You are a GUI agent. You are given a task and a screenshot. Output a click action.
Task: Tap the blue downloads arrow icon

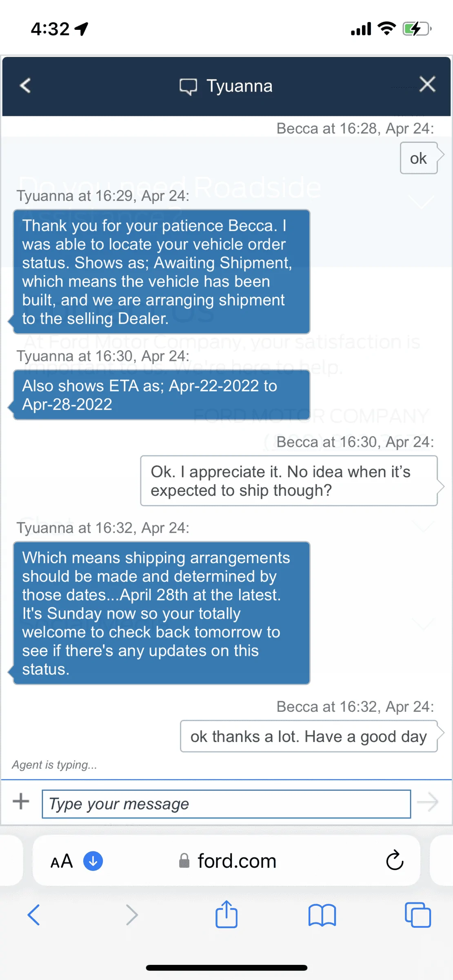pos(93,861)
